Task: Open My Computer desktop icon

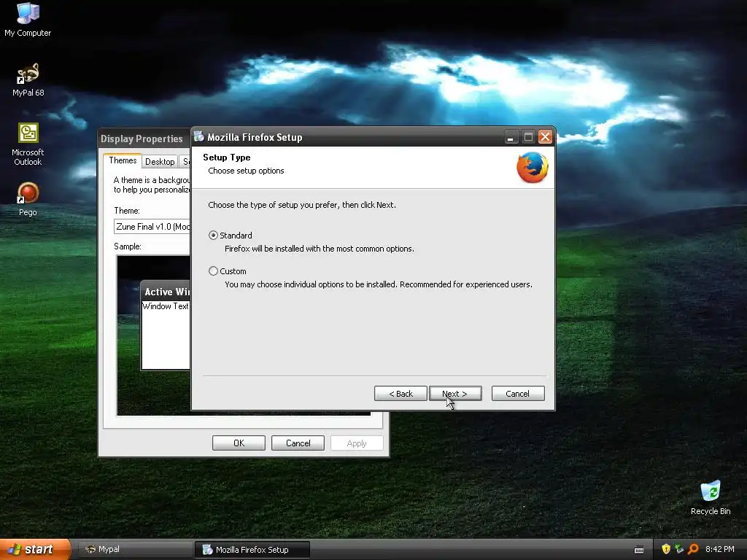Action: (x=28, y=20)
